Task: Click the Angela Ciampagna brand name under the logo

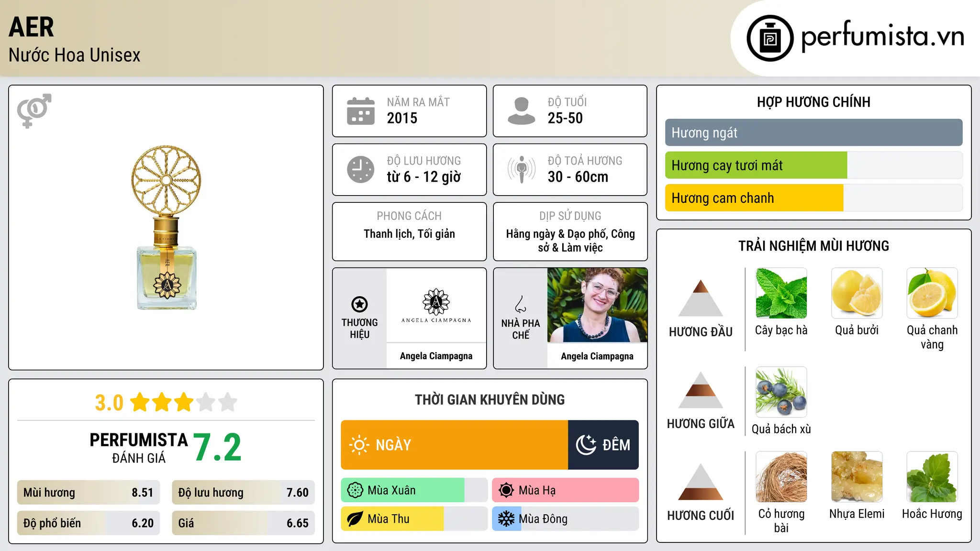Action: [436, 356]
